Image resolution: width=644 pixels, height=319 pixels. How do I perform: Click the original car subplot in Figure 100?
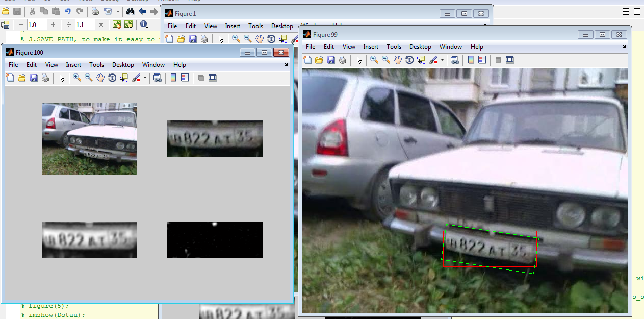(89, 139)
